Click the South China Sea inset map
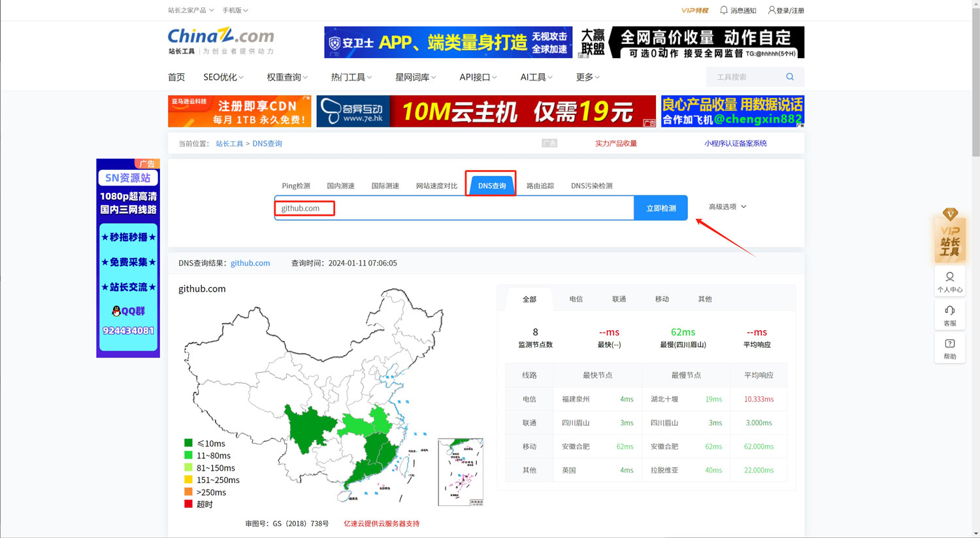 click(x=461, y=472)
